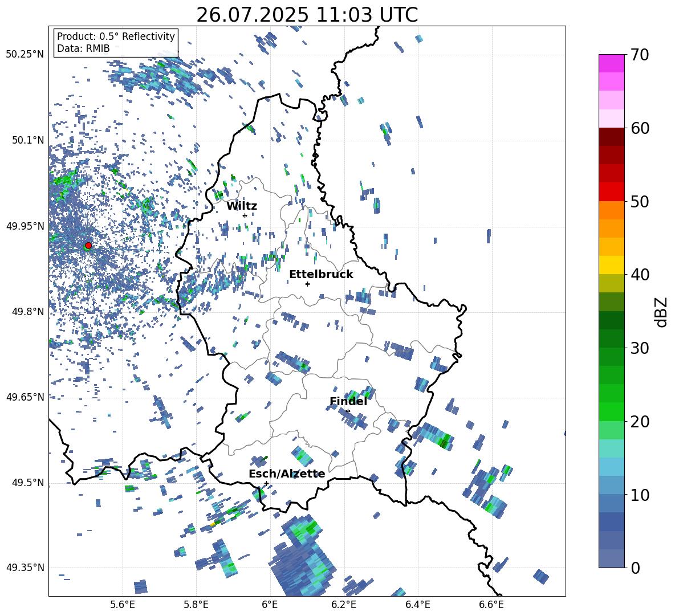This screenshot has height=616, width=675.
Task: Click the cross marker below Wiltz
Action: (x=245, y=215)
